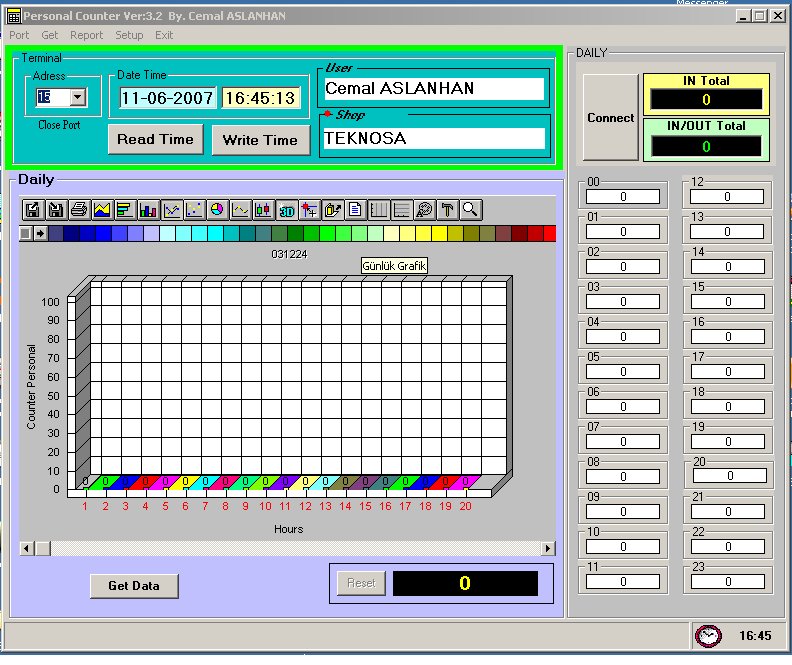Toggle vertical grid lines on chart

379,210
